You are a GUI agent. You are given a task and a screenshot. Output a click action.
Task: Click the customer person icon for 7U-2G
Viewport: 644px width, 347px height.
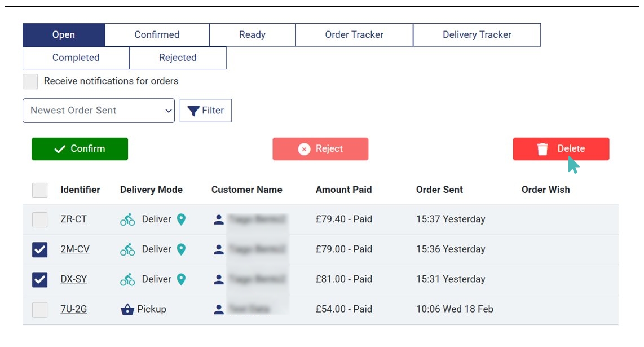[x=219, y=309]
